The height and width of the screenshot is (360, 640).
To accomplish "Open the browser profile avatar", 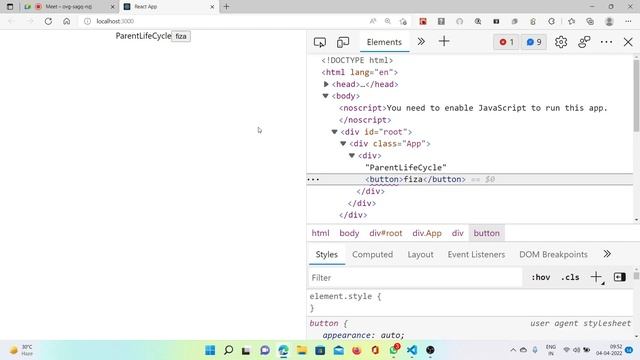I will (x=609, y=21).
